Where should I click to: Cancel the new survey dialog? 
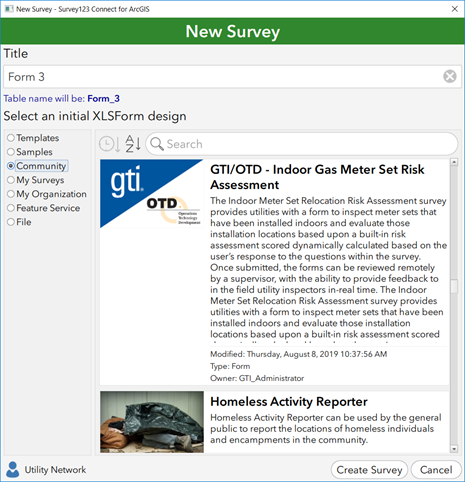click(x=436, y=470)
